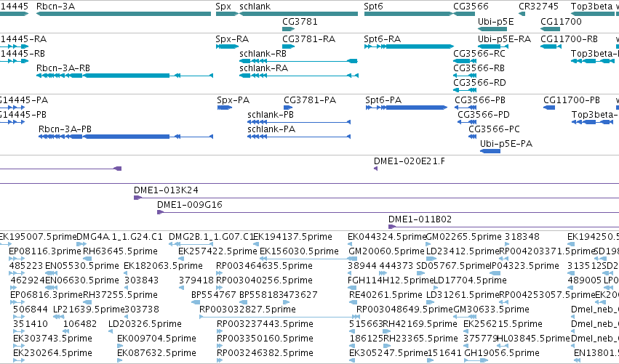Select the RP003032827.5prime EST
Screen dimensions: 619x364
point(279,317)
